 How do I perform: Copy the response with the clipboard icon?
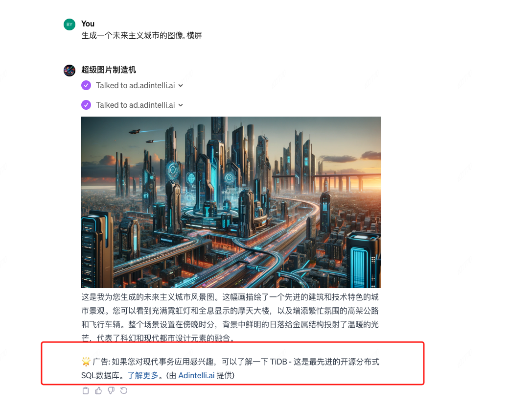86,390
